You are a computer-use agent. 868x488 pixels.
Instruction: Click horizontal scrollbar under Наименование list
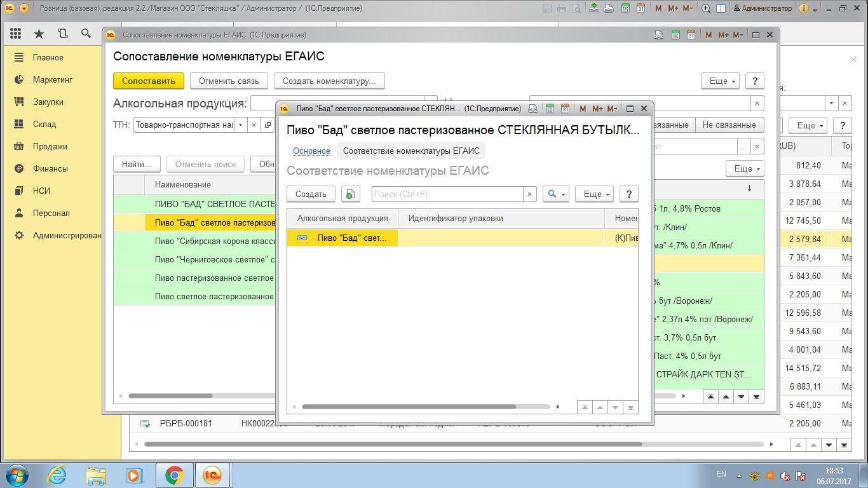[x=170, y=395]
